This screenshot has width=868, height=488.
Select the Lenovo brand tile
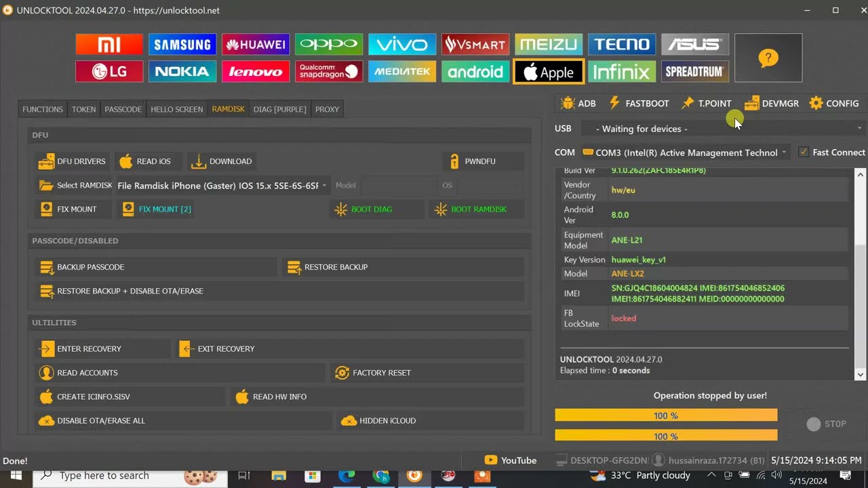(x=256, y=71)
